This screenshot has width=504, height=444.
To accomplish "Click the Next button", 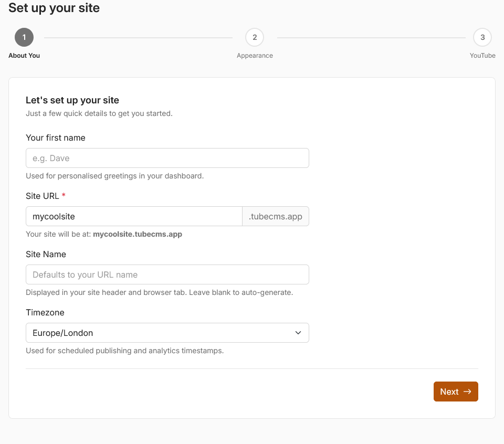I will [x=456, y=391].
